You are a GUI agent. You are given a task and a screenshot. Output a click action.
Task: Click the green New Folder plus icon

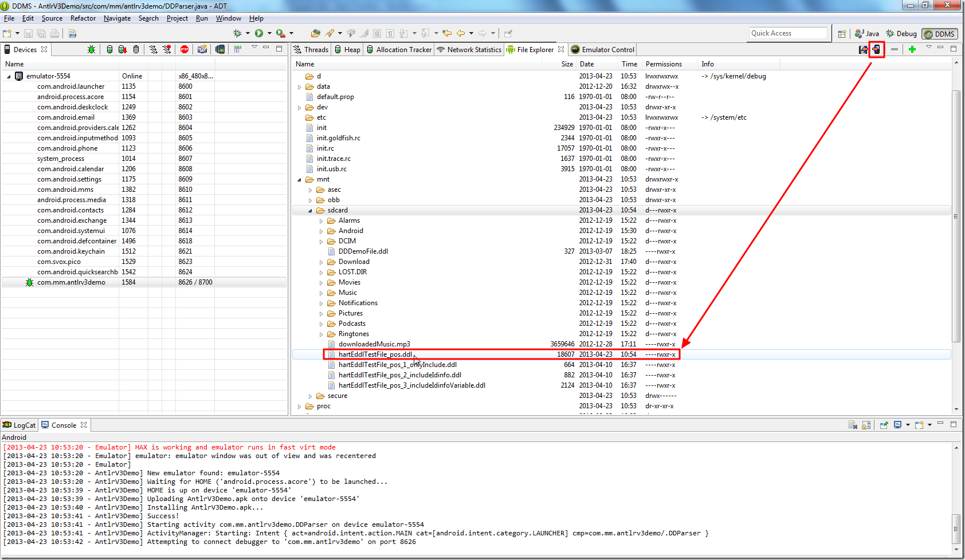912,50
